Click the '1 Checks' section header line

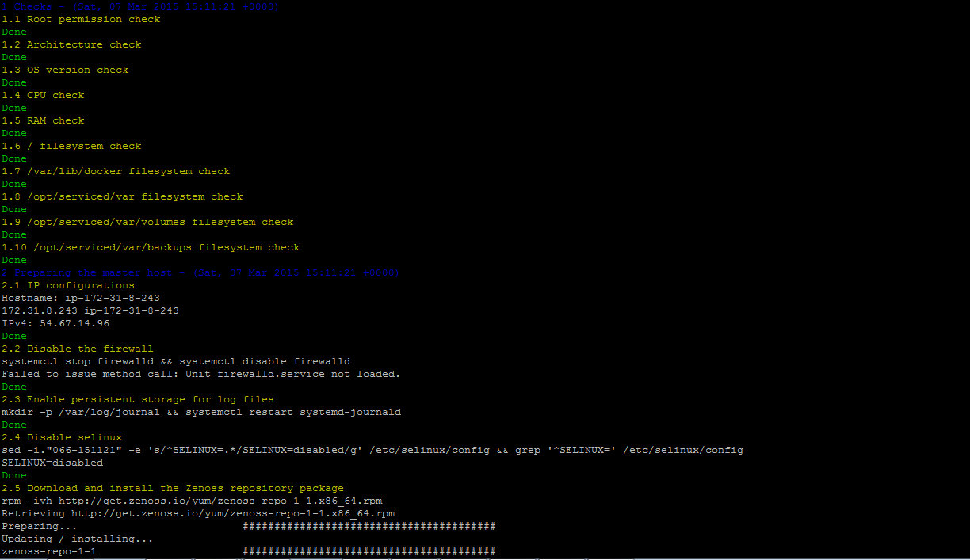(x=140, y=6)
